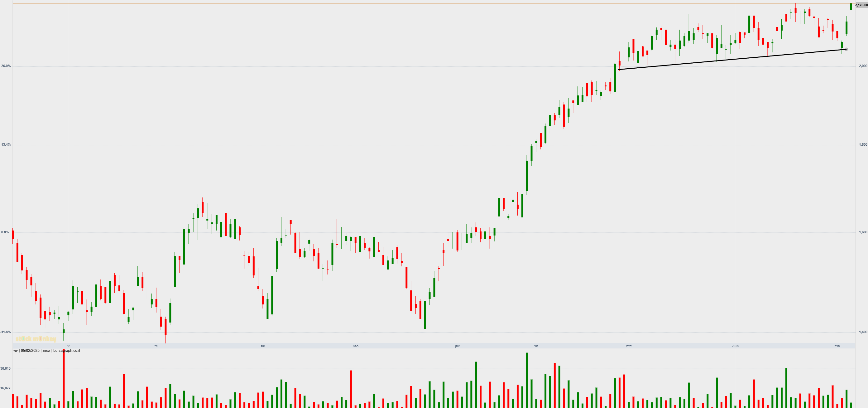Select the נוב month on the timeline
The height and width of the screenshot is (408, 868).
(536, 346)
